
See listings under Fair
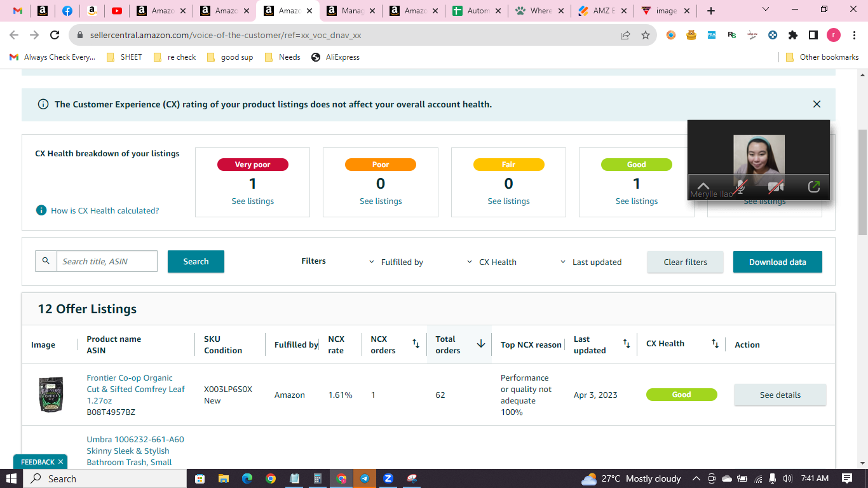[508, 201]
